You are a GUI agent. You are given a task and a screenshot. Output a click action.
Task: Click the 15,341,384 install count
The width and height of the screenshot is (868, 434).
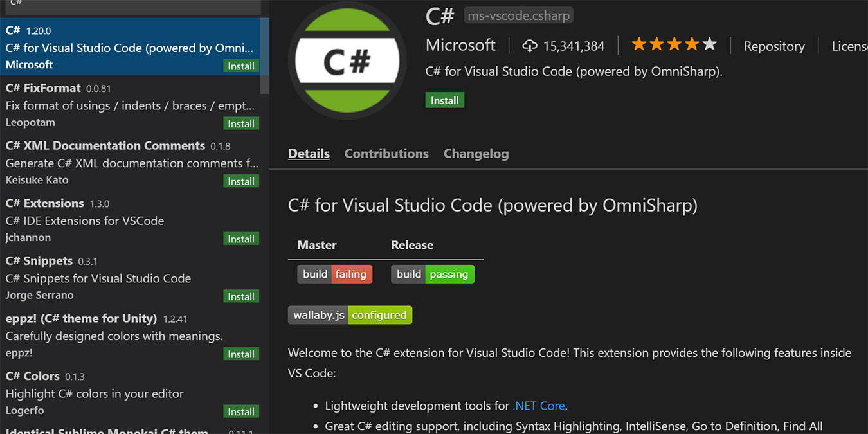pyautogui.click(x=574, y=46)
